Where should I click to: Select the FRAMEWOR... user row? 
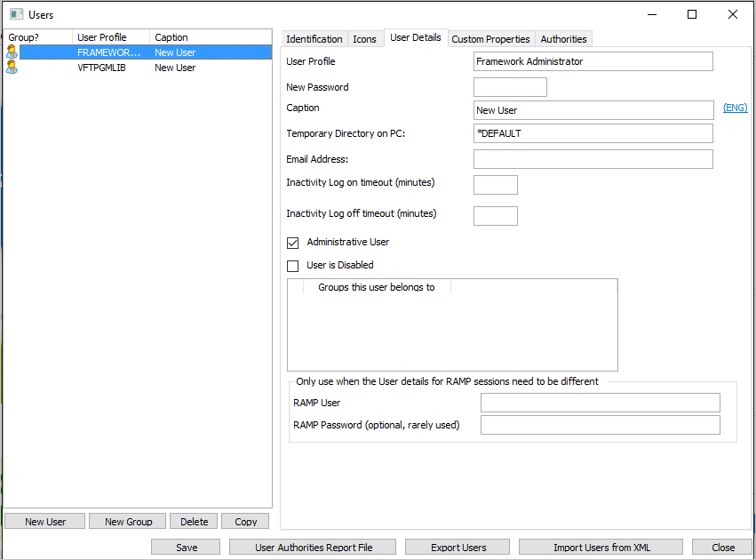coord(139,52)
